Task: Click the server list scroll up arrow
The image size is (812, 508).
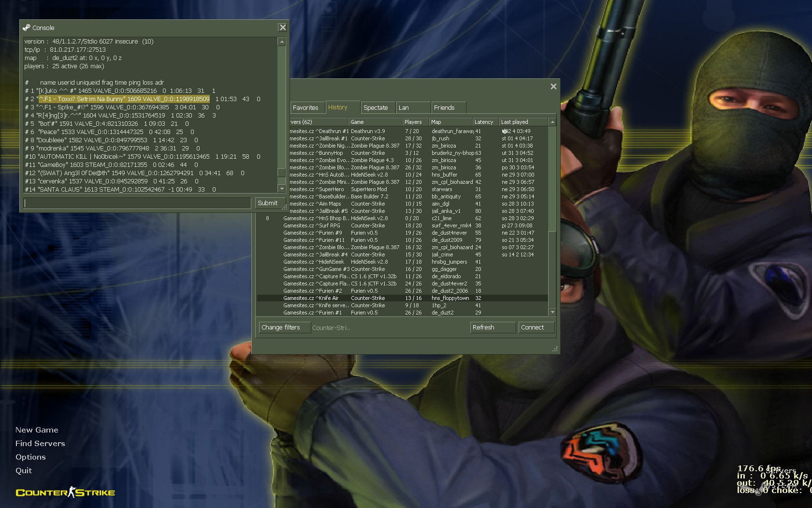Action: [552, 122]
